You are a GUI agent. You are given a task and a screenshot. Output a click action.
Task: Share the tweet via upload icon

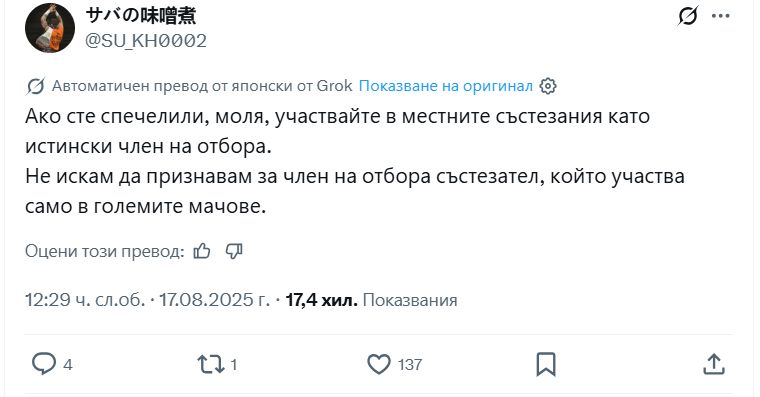pyautogui.click(x=714, y=364)
